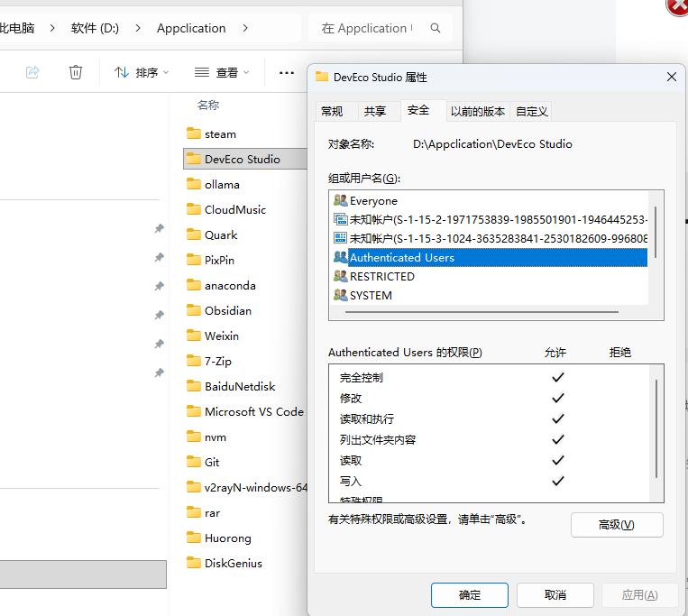Screen dimensions: 688x616
Task: Click the delete trash icon in toolbar
Action: (77, 72)
